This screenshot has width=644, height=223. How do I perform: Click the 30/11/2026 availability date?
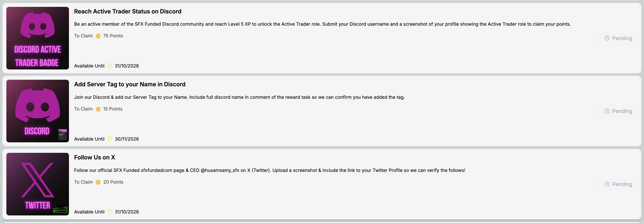tap(127, 139)
